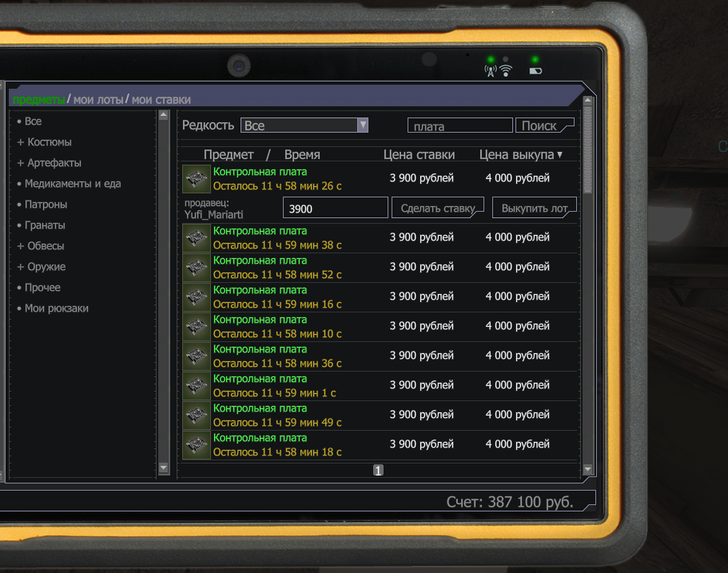This screenshot has width=728, height=573.
Task: Click item icon for lot with 58 мин 26 с
Action: (197, 179)
